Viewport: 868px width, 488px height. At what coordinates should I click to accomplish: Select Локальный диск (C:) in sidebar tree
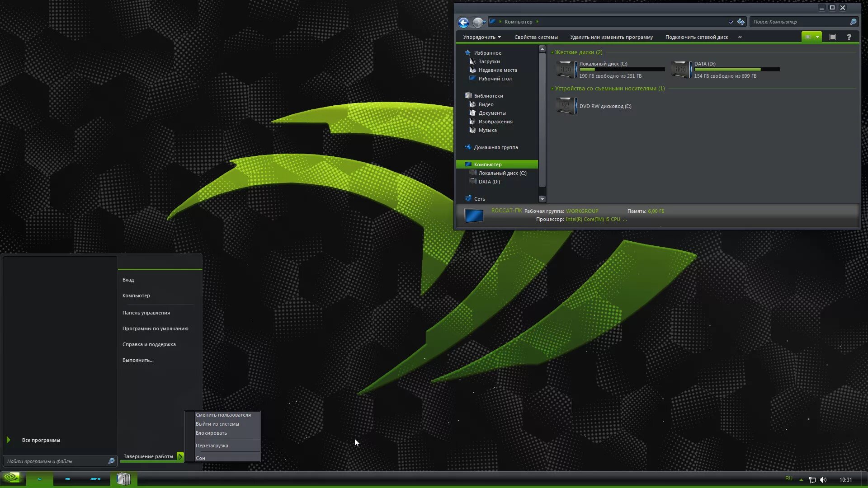point(502,173)
